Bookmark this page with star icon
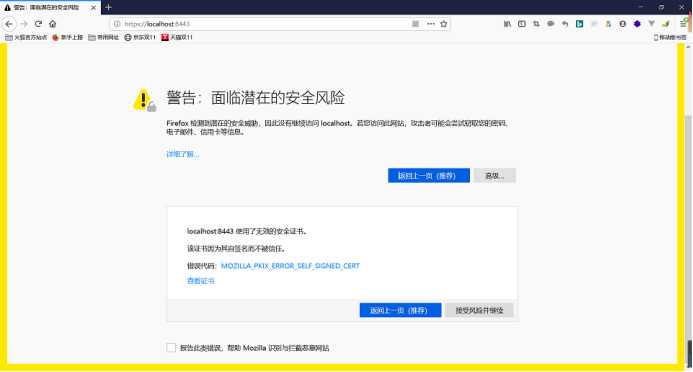The width and height of the screenshot is (693, 372). point(444,24)
